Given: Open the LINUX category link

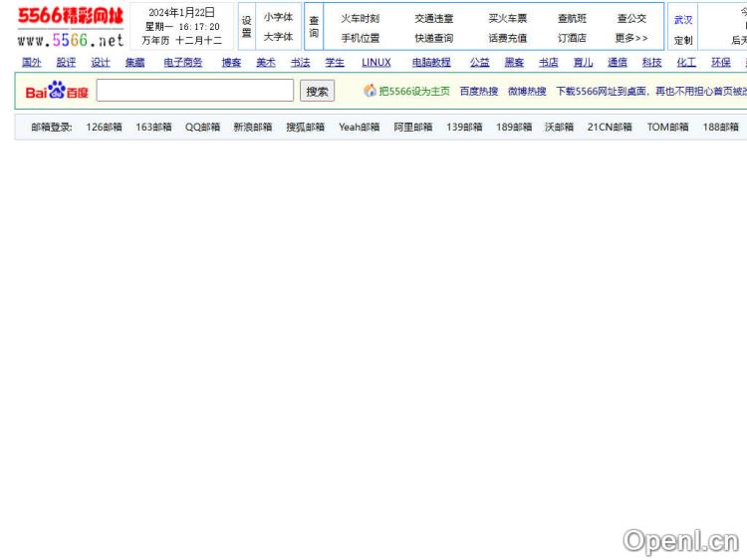Looking at the screenshot, I should coord(375,62).
